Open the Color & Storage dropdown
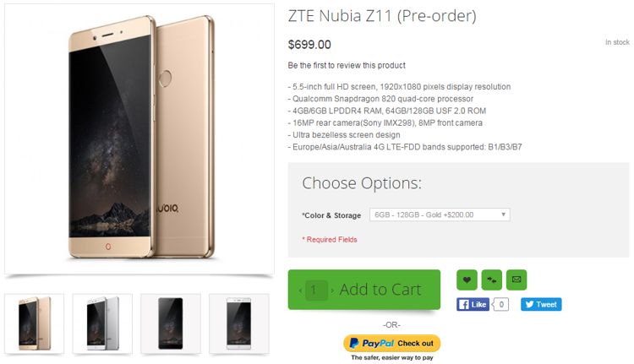This screenshot has width=634, height=364. pyautogui.click(x=440, y=215)
